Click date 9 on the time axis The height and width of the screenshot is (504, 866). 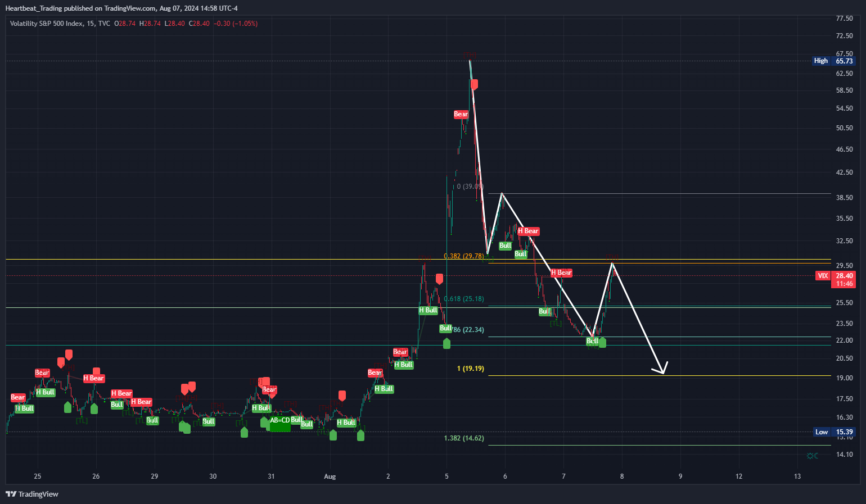click(x=680, y=476)
